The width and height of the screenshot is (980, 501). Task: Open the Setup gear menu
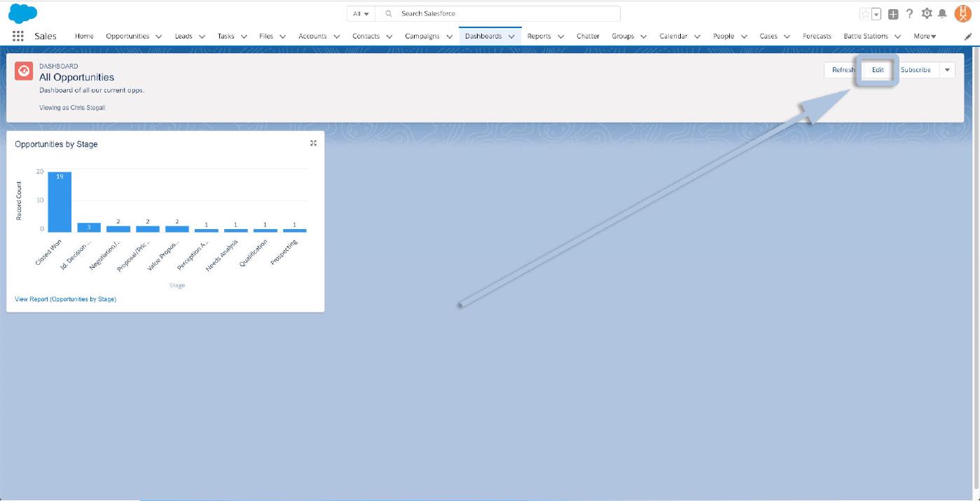pyautogui.click(x=927, y=14)
